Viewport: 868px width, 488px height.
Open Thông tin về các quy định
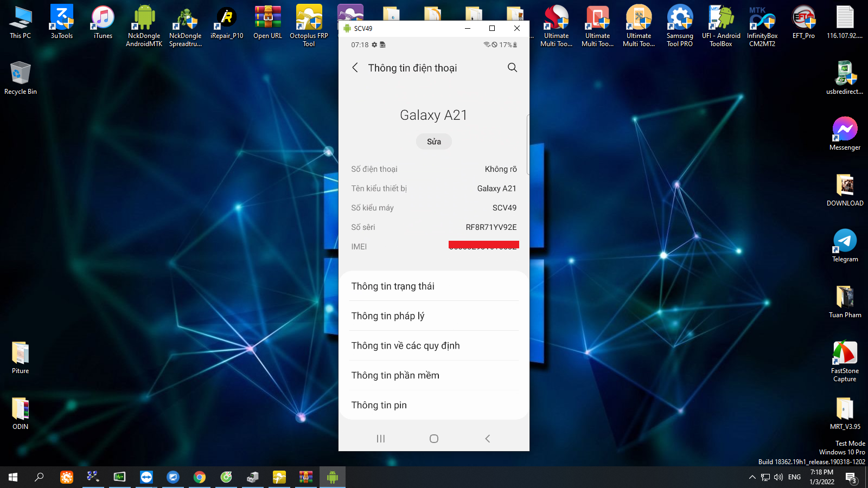tap(434, 346)
